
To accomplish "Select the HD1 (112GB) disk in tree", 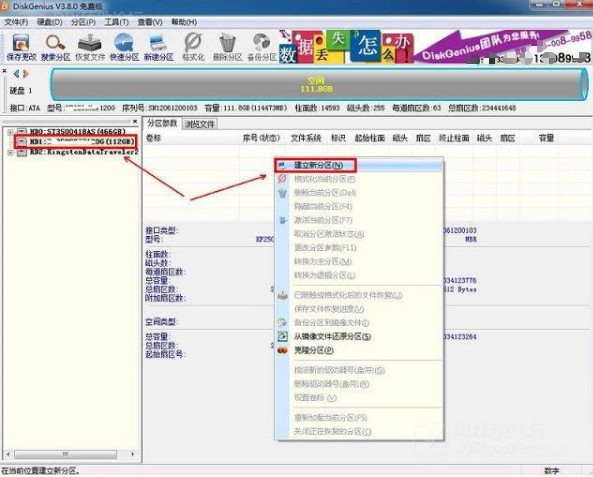I will coord(82,142).
